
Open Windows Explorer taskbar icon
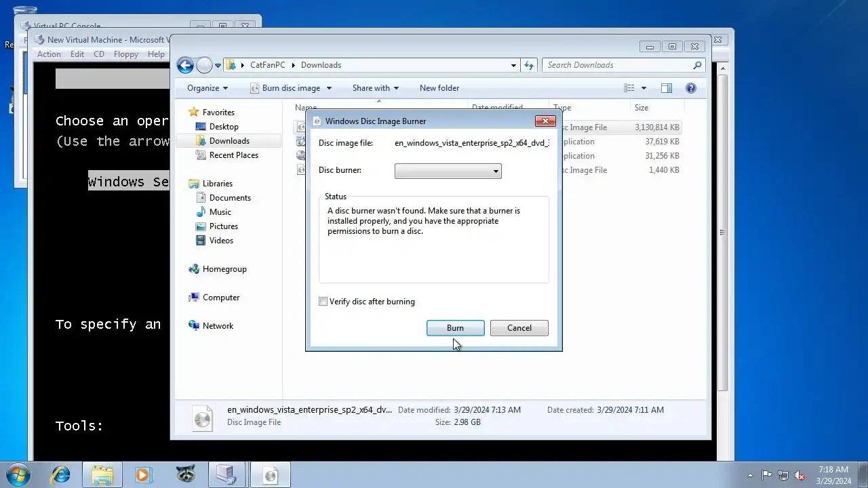pyautogui.click(x=102, y=474)
